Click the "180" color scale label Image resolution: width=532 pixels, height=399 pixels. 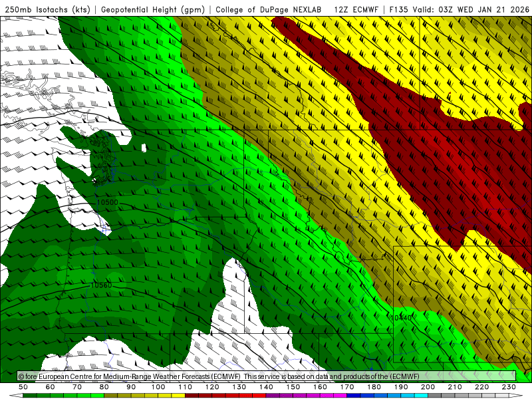click(x=374, y=387)
